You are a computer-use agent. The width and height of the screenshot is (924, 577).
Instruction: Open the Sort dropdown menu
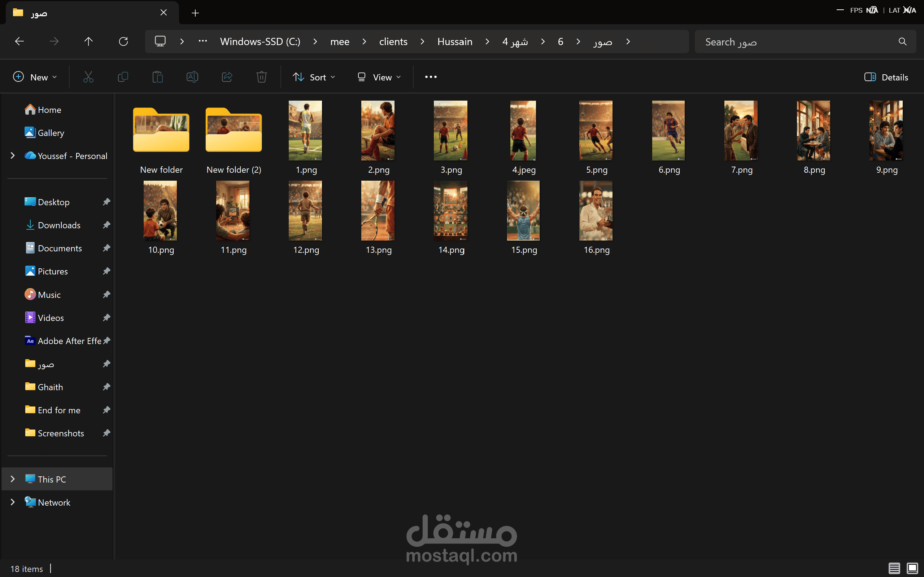point(314,77)
